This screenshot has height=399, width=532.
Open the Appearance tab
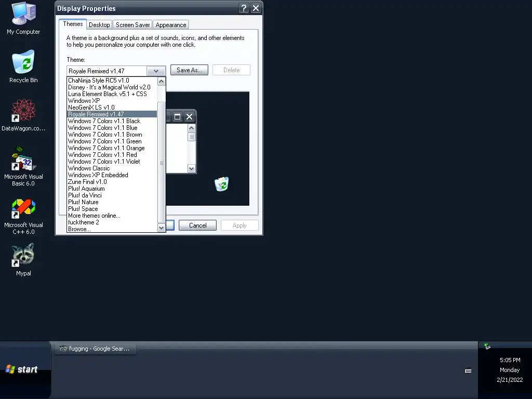pos(170,25)
